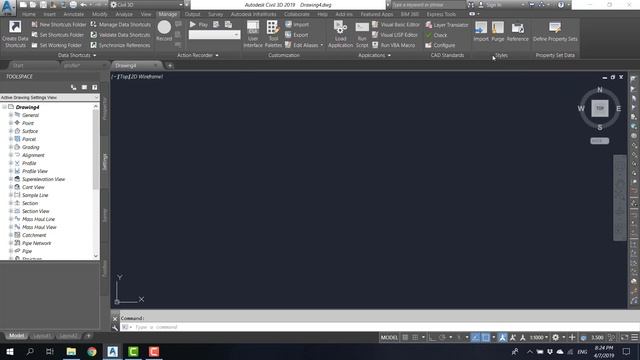Screen dimensions: 640x360
Task: Switch to the Analyze ribbon tab
Action: point(124,14)
